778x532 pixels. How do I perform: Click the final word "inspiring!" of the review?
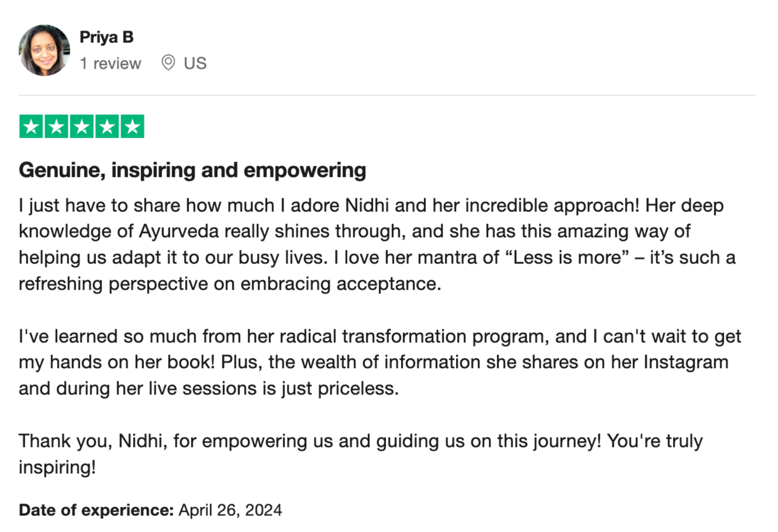pyautogui.click(x=57, y=467)
